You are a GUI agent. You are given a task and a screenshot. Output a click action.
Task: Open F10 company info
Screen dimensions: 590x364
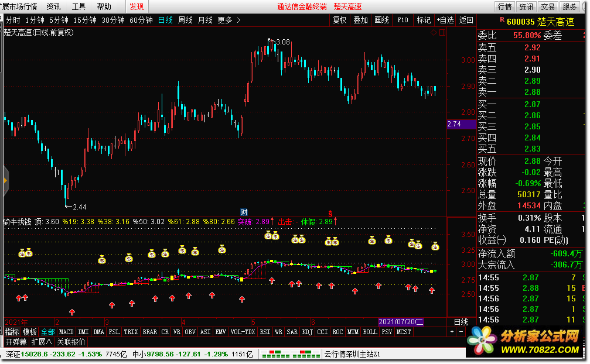coord(403,20)
